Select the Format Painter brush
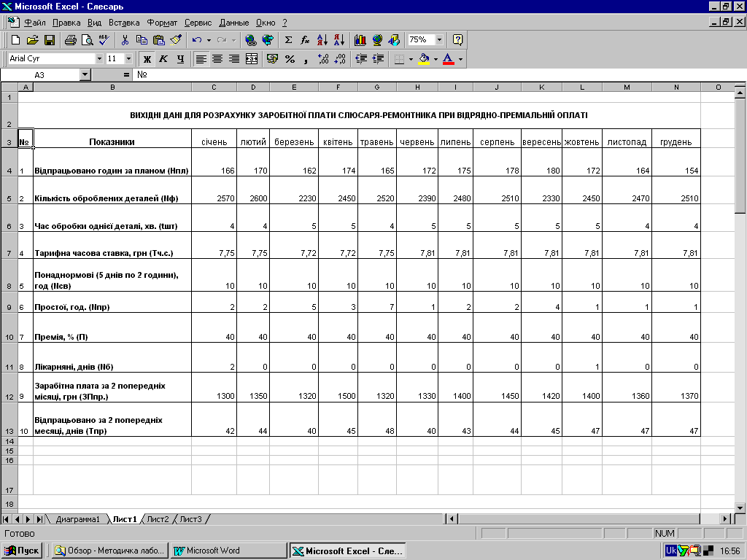747x560 pixels. coord(176,40)
